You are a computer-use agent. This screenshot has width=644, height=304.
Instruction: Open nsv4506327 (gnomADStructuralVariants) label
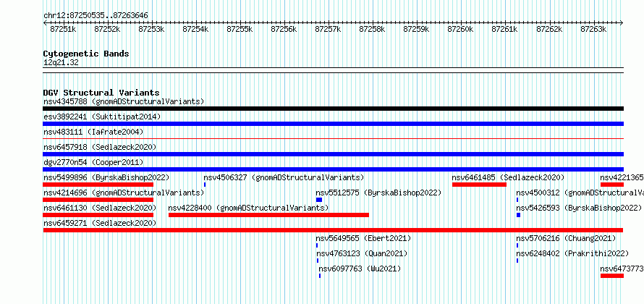[x=284, y=177]
